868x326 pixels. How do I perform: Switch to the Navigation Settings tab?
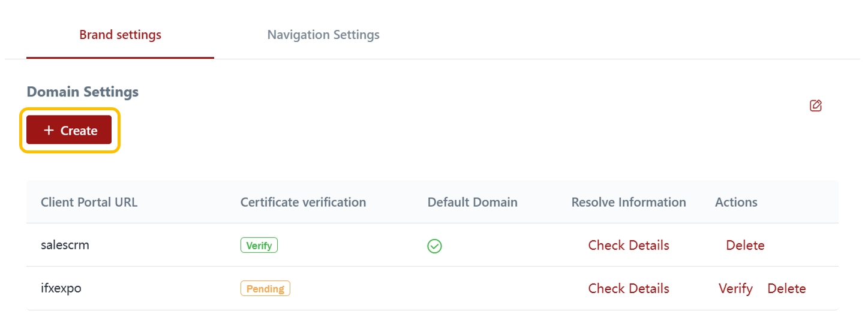(323, 35)
